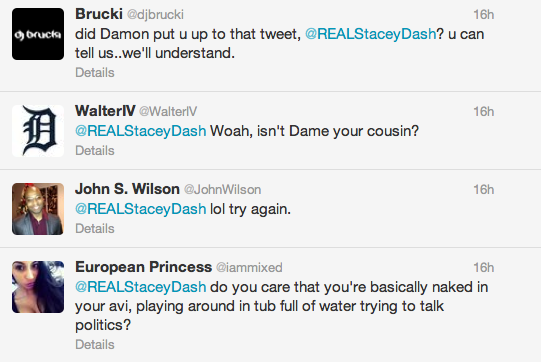
Task: Open Brucki's profile name link
Action: pos(99,14)
